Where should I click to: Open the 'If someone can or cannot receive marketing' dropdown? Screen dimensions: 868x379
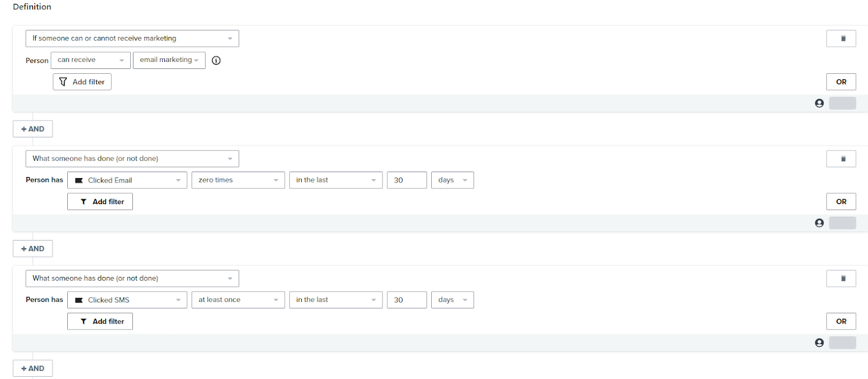coord(132,39)
